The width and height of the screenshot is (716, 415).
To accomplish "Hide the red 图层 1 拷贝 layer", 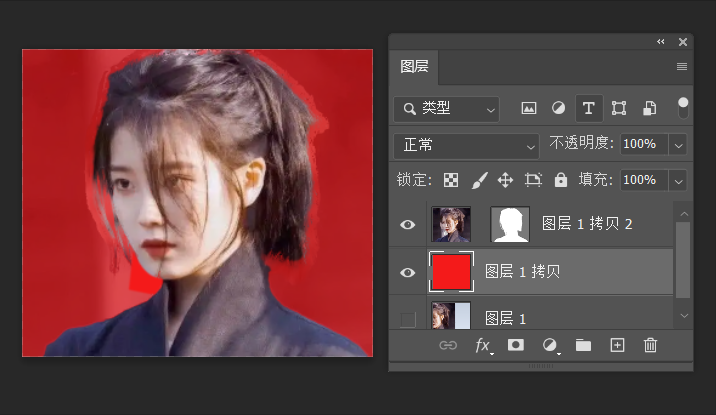I will (x=408, y=272).
